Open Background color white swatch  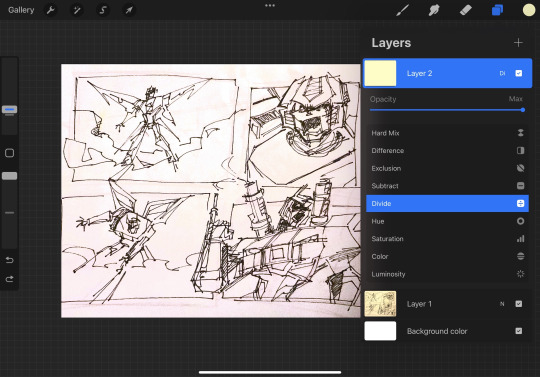coord(380,331)
